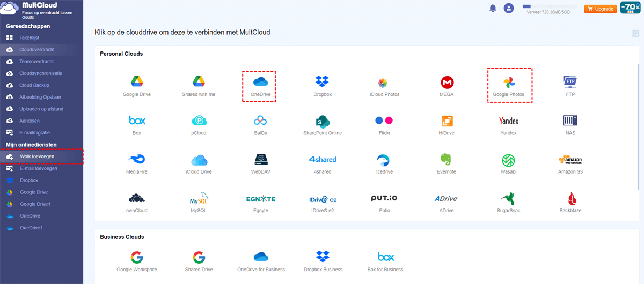This screenshot has width=644, height=284.
Task: Click the orange Upgrade button
Action: tap(600, 9)
